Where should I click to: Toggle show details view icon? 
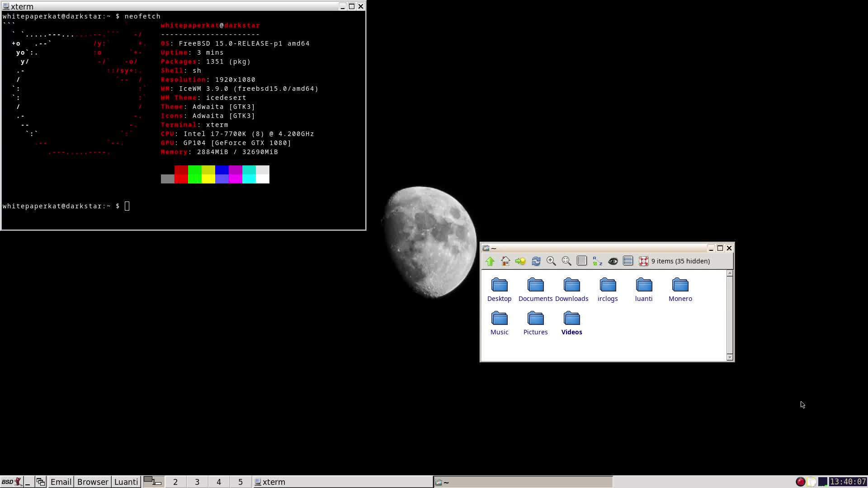(628, 261)
